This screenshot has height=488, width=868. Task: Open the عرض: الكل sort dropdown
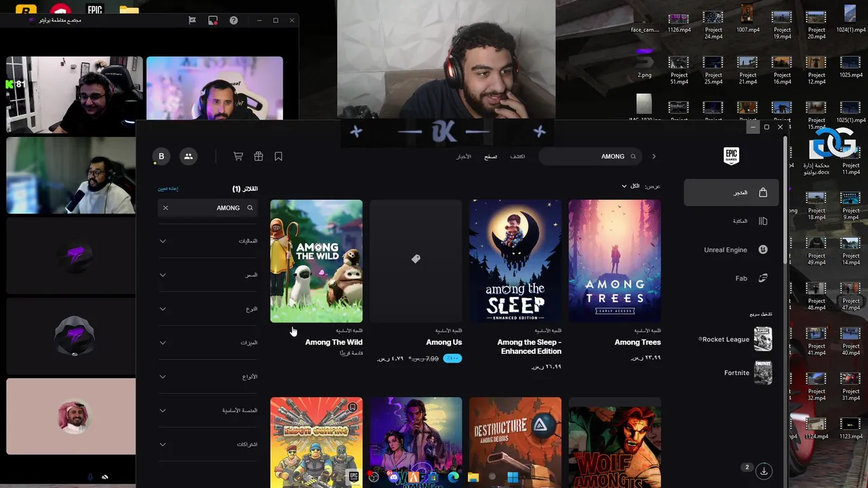coord(641,186)
